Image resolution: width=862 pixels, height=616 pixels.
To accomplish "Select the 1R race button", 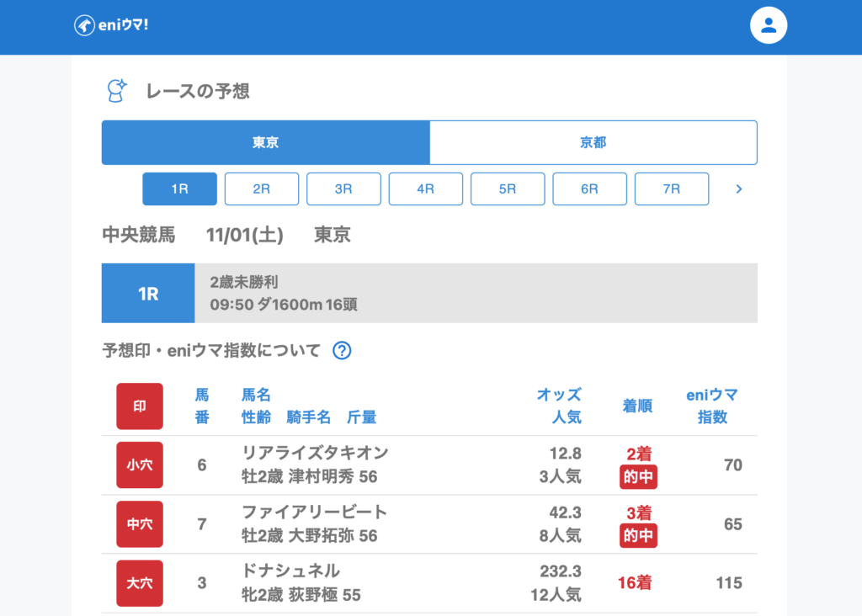I will [x=179, y=189].
